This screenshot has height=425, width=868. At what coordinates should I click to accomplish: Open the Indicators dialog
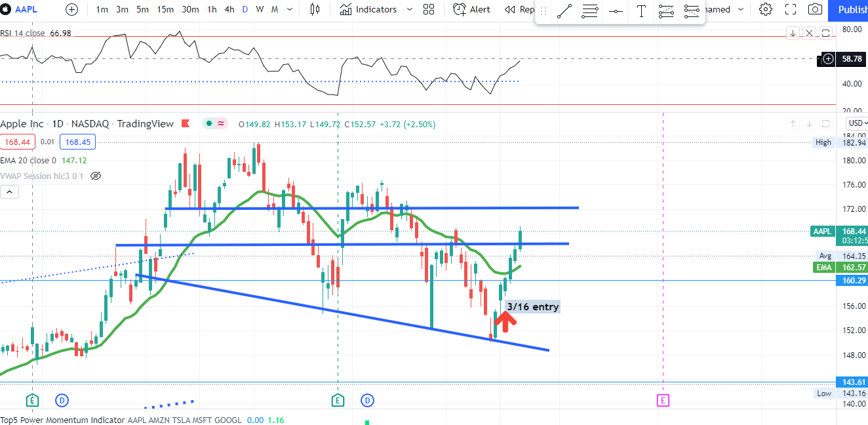coord(368,10)
